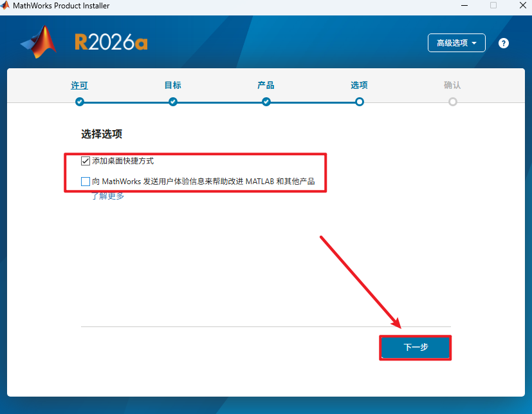Toggle 添加桌面快捷方式 checkbox

coord(86,161)
